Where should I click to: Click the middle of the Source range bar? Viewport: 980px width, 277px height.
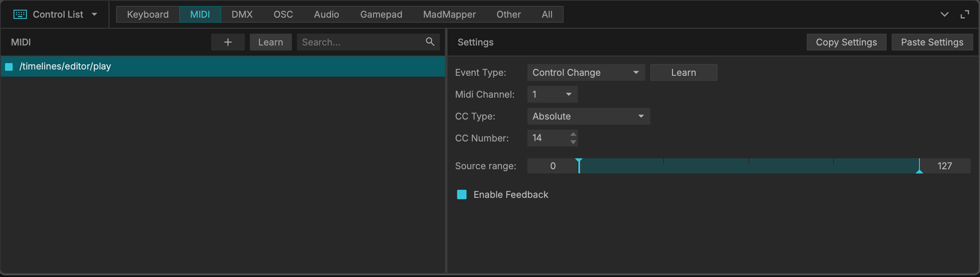tap(749, 166)
